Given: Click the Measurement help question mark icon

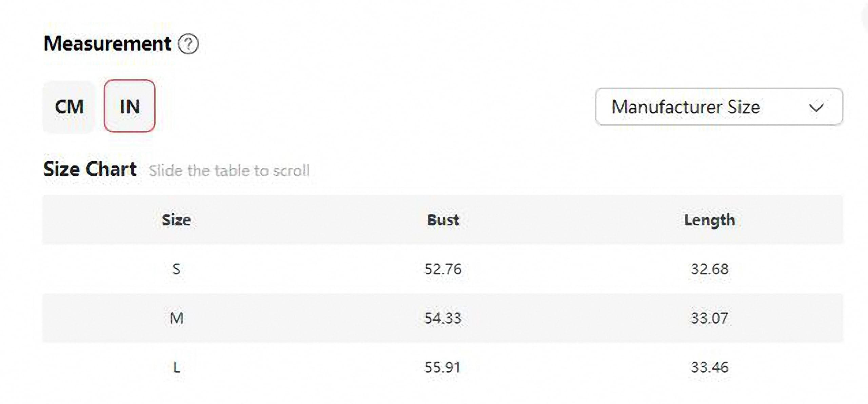Looking at the screenshot, I should (188, 44).
